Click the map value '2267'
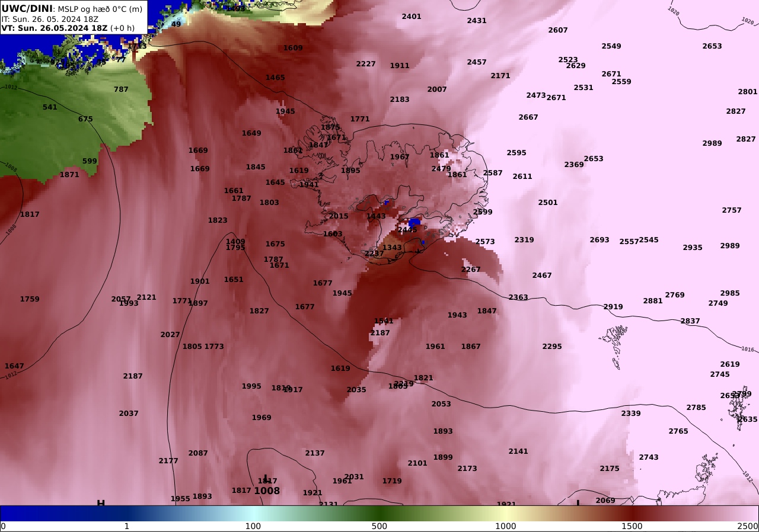Screen dimensions: 759x532 [x=471, y=270]
